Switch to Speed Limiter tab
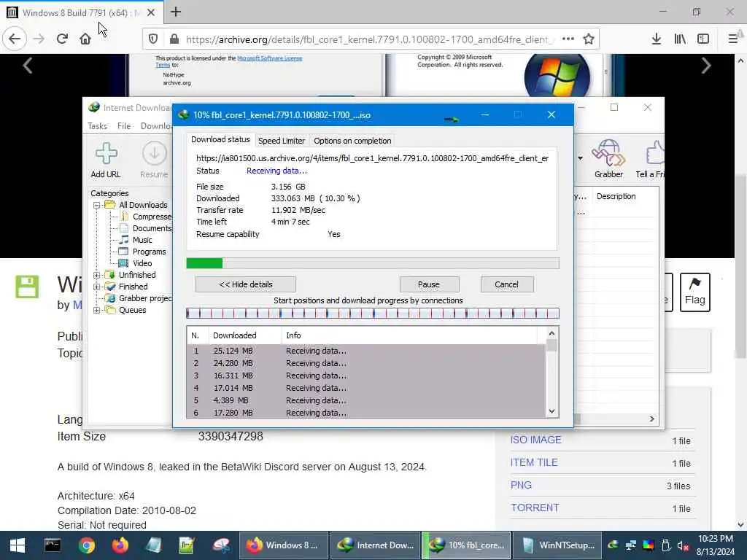The width and height of the screenshot is (747, 560). coord(281,141)
